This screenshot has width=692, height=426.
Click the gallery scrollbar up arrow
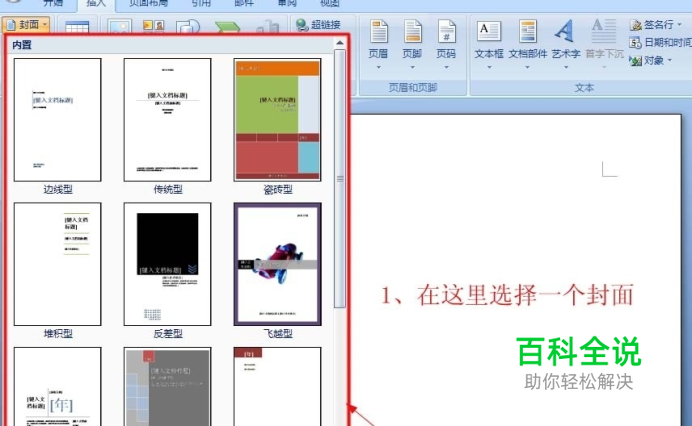pyautogui.click(x=339, y=43)
